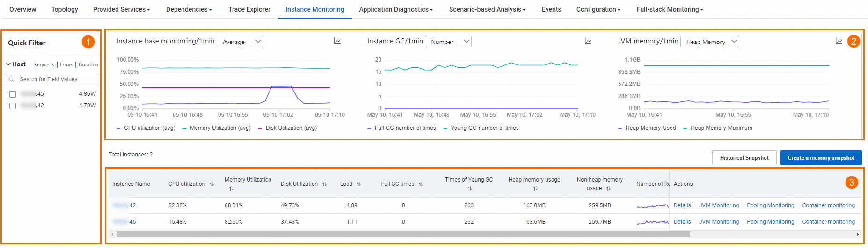Click the Total Instances: 2 label
The image size is (868, 248).
[131, 155]
